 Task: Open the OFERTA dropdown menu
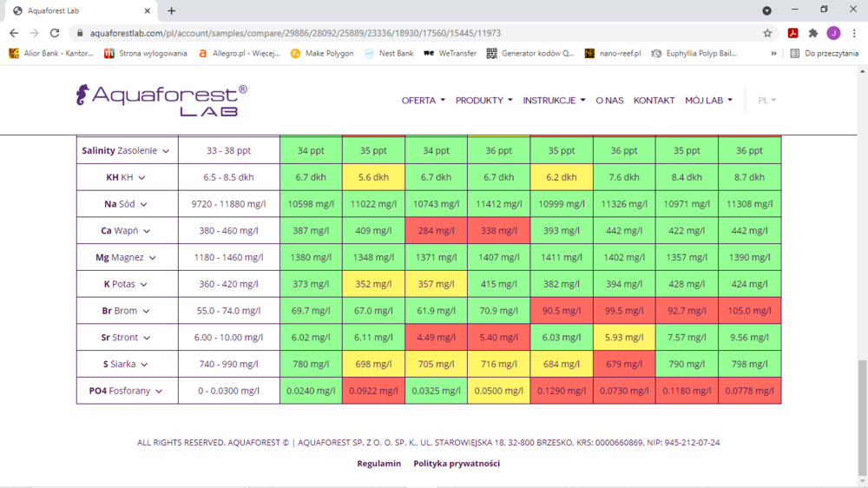pos(423,100)
